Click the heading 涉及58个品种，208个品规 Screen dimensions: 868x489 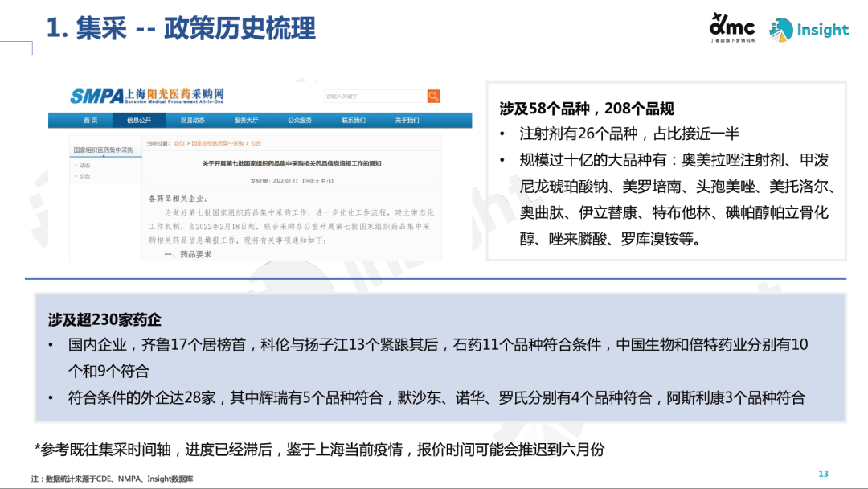[x=587, y=109]
